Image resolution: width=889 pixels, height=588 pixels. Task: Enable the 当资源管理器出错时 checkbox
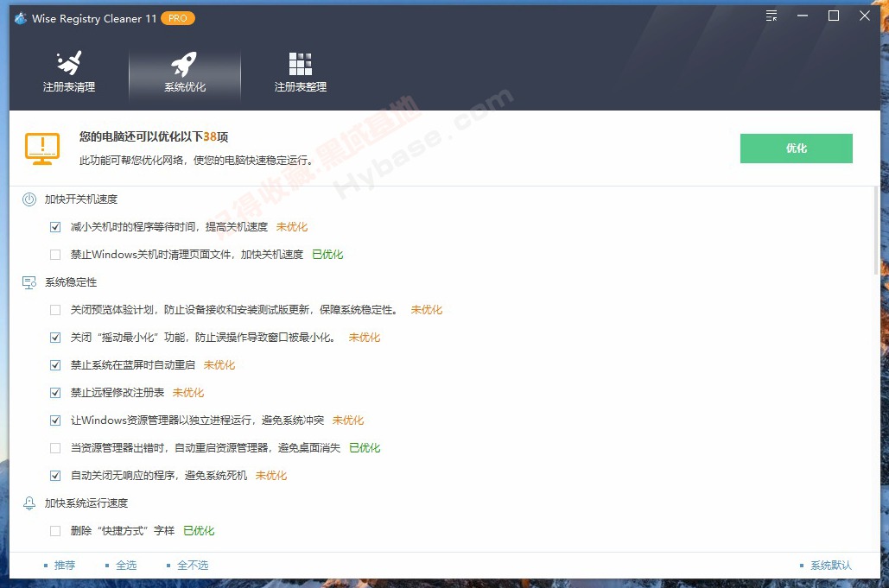54,447
